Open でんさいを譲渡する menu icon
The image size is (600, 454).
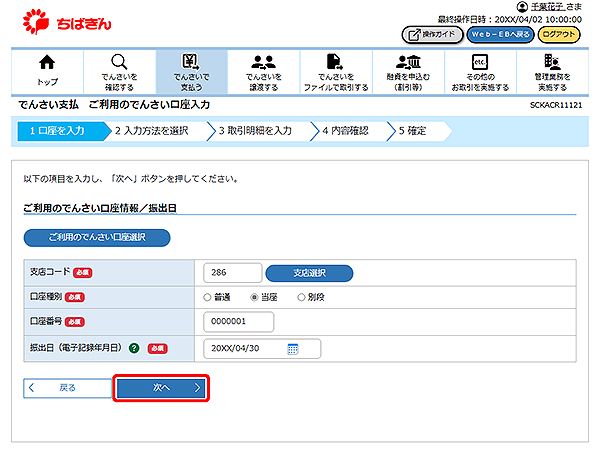coord(263,63)
